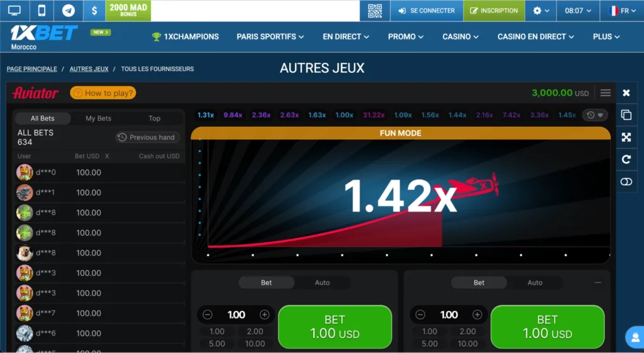644x353 pixels.
Task: Expand the EN DIRECT menu
Action: [x=346, y=36]
